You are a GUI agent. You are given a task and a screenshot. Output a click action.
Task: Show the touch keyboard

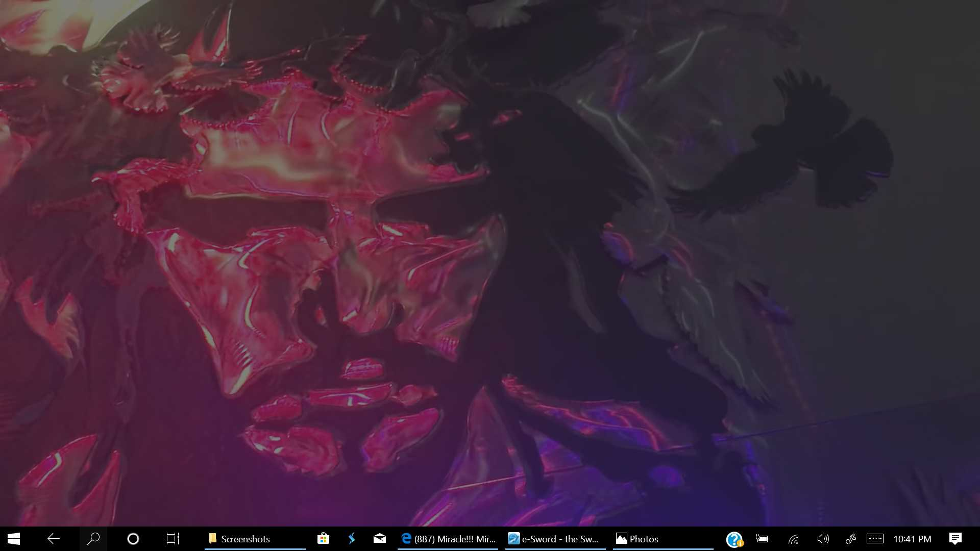875,539
